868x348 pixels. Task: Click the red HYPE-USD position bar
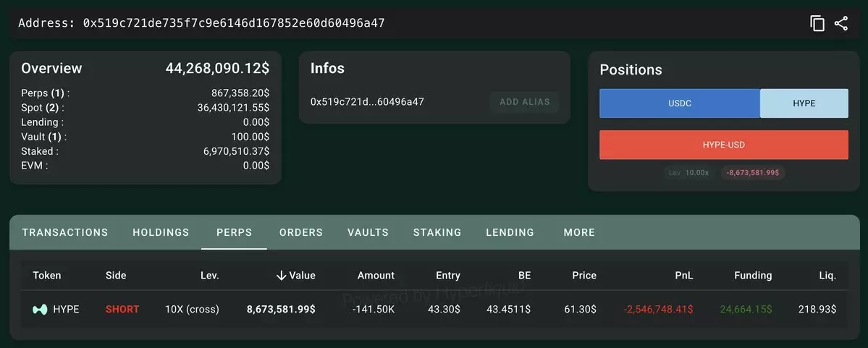coord(723,145)
